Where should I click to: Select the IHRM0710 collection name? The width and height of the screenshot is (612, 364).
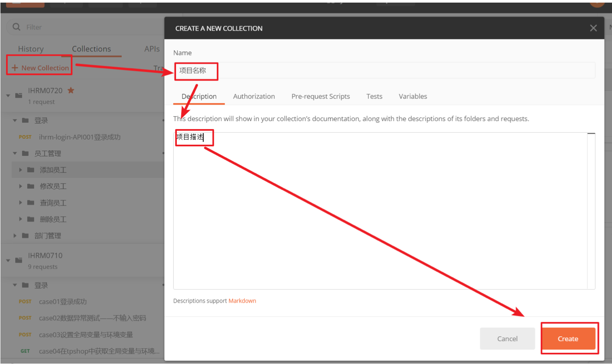(x=45, y=256)
